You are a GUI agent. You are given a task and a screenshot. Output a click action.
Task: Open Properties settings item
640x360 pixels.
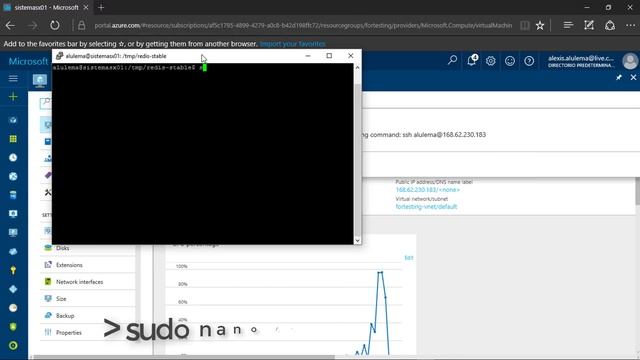(x=88, y=333)
